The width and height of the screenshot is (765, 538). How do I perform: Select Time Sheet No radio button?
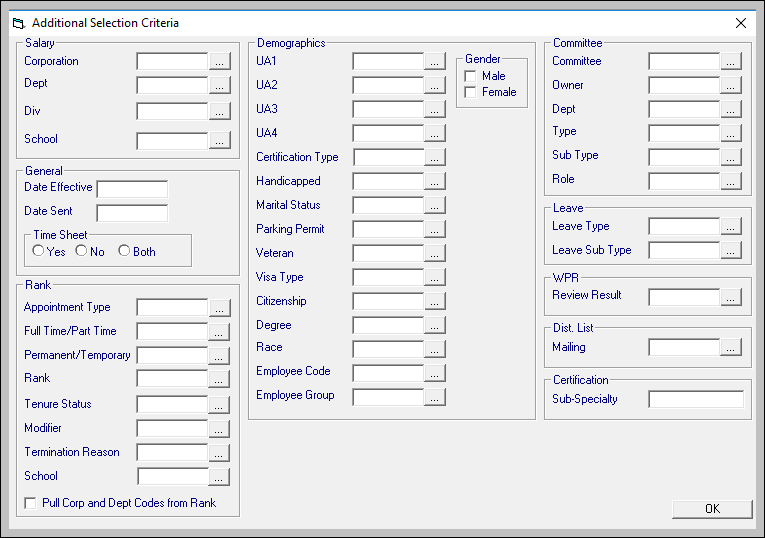(81, 251)
